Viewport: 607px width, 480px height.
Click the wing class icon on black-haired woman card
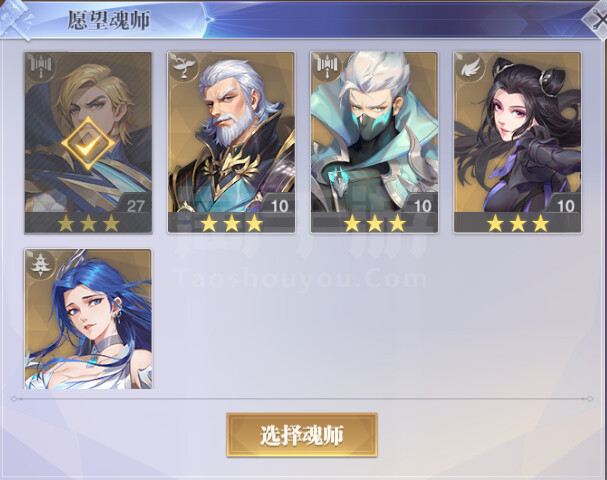click(x=470, y=68)
